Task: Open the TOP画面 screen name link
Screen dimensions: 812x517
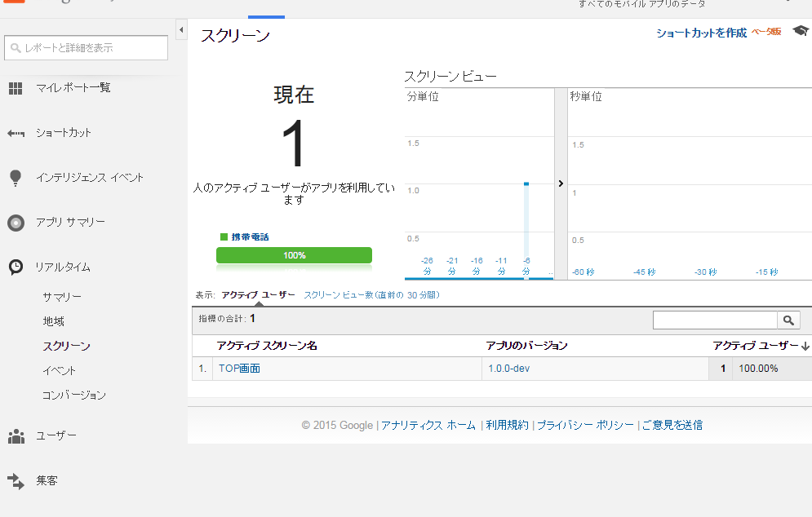Action: click(239, 369)
